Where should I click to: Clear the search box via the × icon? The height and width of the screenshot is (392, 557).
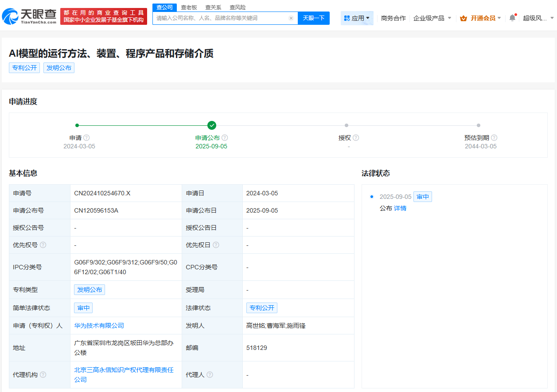(291, 18)
